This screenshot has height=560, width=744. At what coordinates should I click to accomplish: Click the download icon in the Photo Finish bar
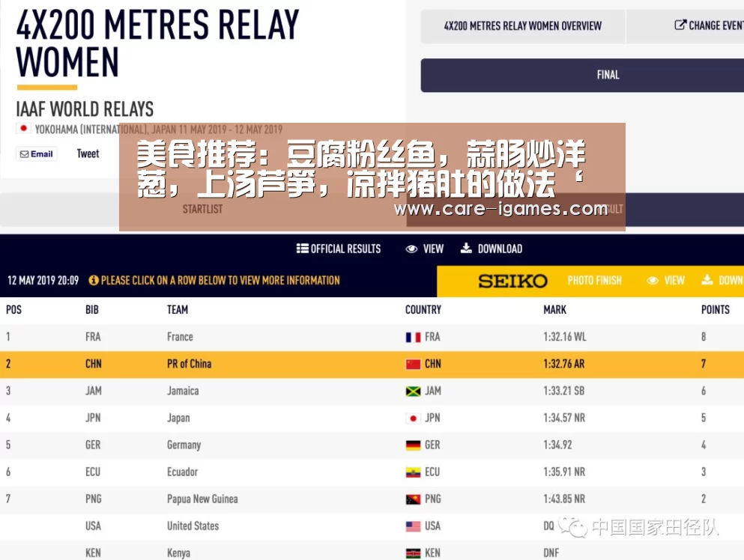707,280
